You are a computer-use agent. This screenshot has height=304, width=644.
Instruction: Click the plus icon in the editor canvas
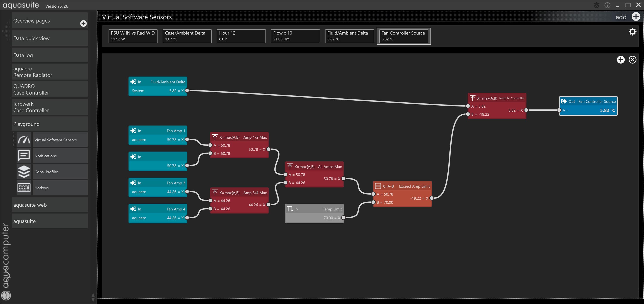point(621,60)
